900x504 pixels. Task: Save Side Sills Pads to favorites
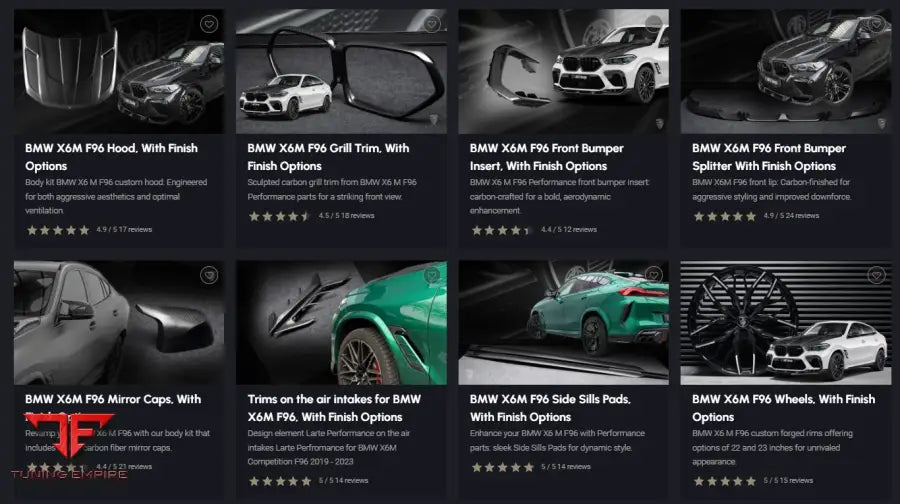point(653,275)
